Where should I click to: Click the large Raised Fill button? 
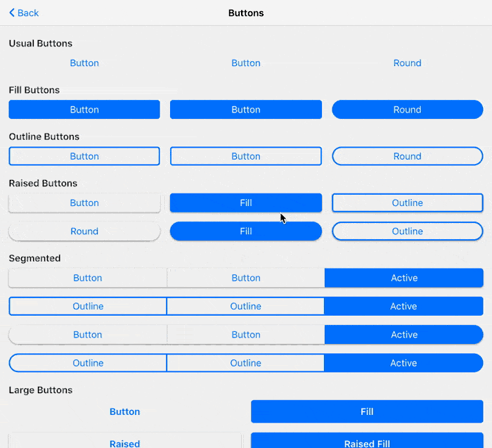click(x=367, y=441)
